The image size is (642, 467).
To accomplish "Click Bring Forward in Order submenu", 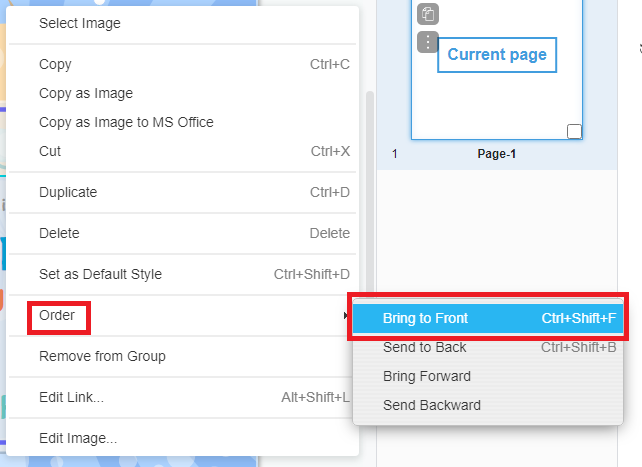I will coord(427,376).
